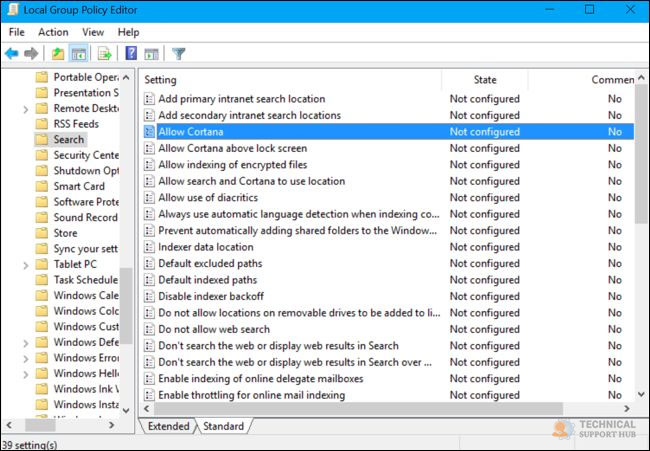This screenshot has height=451, width=650.
Task: Open the Help menu
Action: [128, 32]
